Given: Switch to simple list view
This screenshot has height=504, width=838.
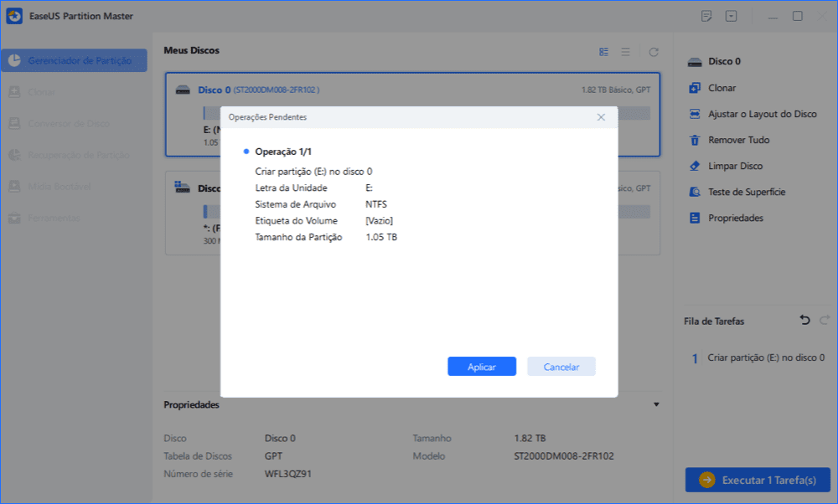Looking at the screenshot, I should click(625, 52).
